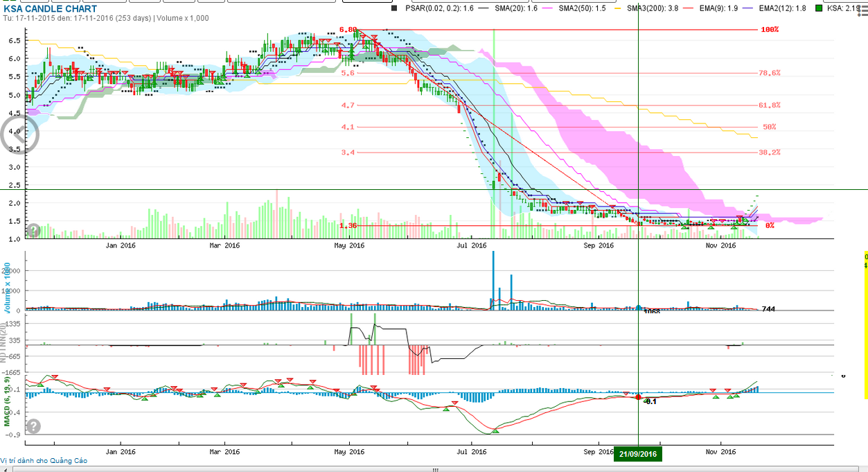Click the red MACD marker on the crosshair
This screenshot has height=472, width=868.
point(638,397)
